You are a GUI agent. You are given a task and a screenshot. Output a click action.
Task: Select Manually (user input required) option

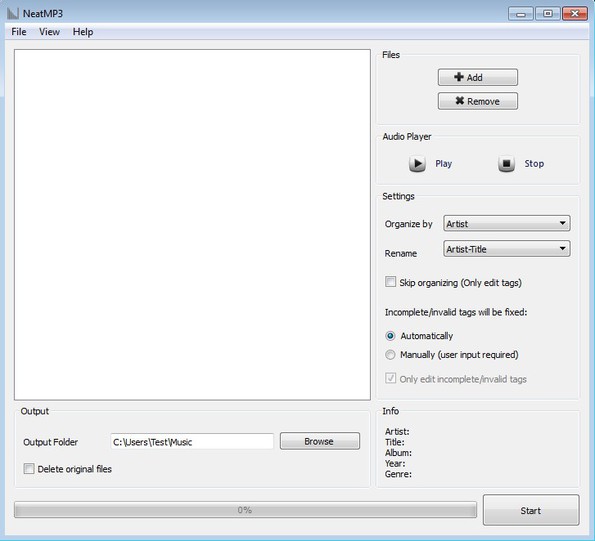(390, 355)
